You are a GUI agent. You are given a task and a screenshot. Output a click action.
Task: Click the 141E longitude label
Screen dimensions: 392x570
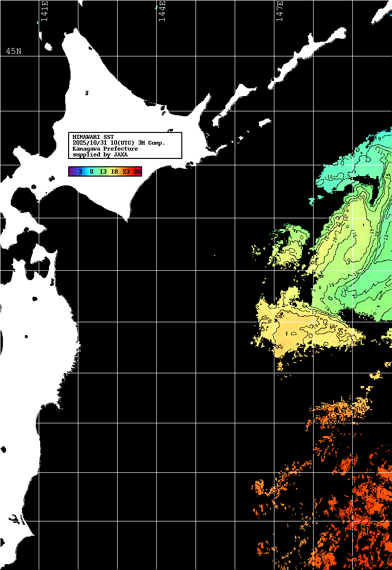click(44, 11)
